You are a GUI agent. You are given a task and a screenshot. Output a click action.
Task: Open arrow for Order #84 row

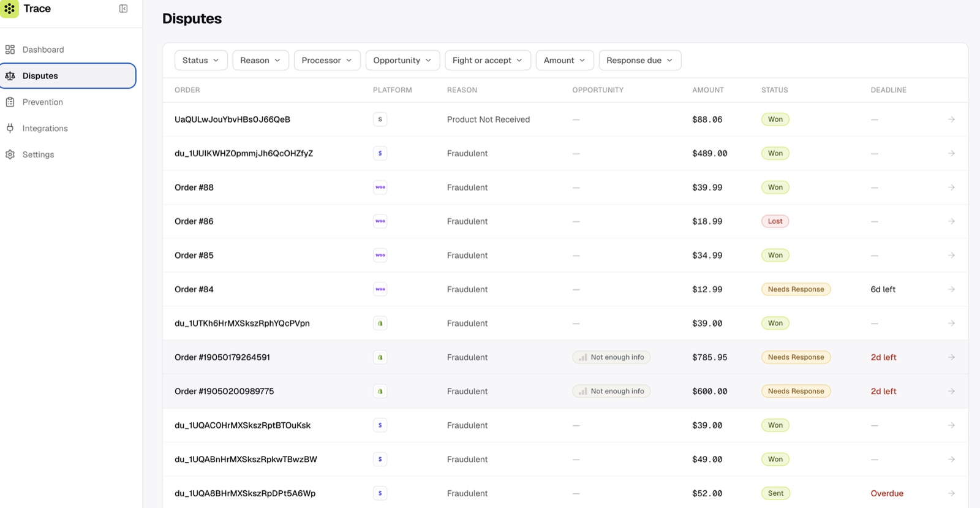(951, 289)
